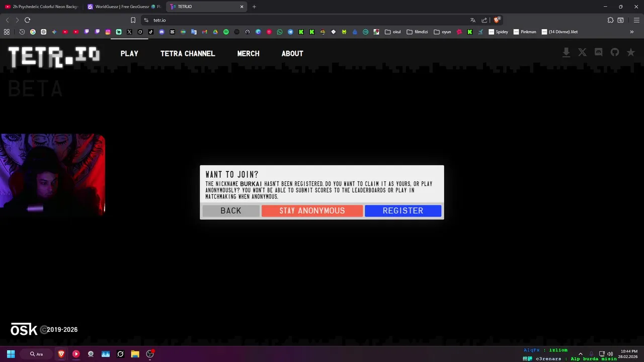
Task: Open the okul bookmarks folder
Action: [393, 32]
